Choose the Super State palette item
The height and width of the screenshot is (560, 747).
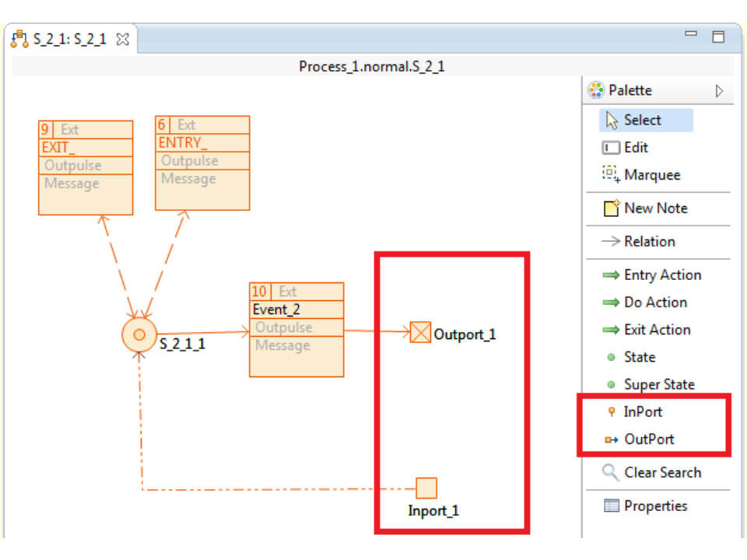coord(658,384)
